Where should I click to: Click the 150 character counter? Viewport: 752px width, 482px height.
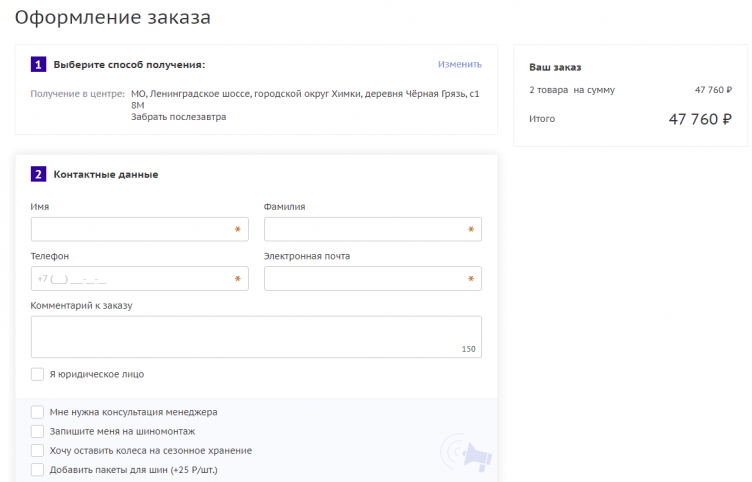pyautogui.click(x=469, y=349)
